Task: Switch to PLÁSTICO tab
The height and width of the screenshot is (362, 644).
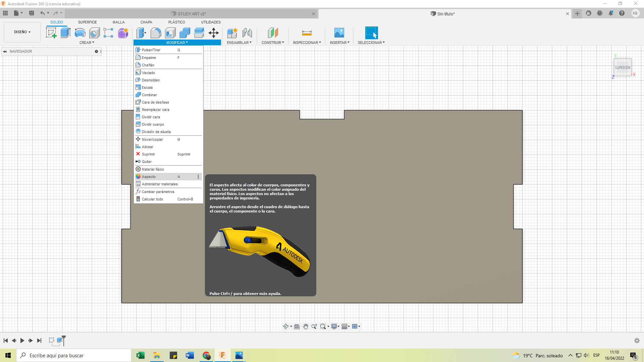Action: click(177, 22)
